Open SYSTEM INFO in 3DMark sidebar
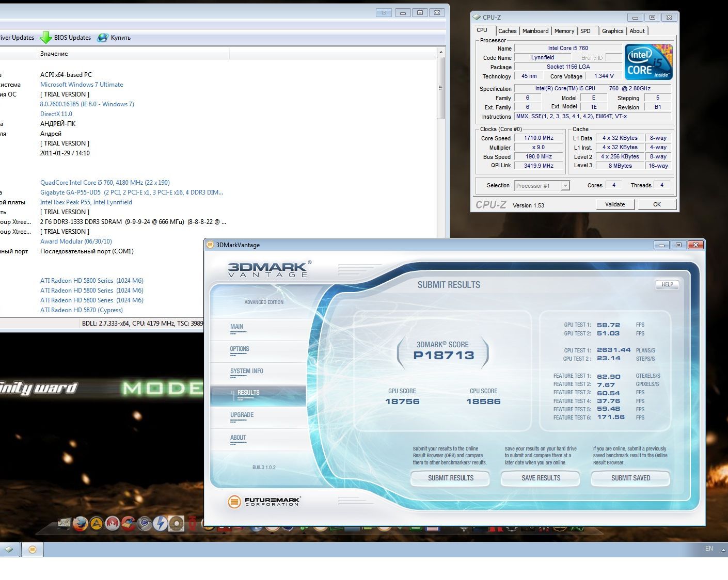The image size is (728, 580). (247, 371)
